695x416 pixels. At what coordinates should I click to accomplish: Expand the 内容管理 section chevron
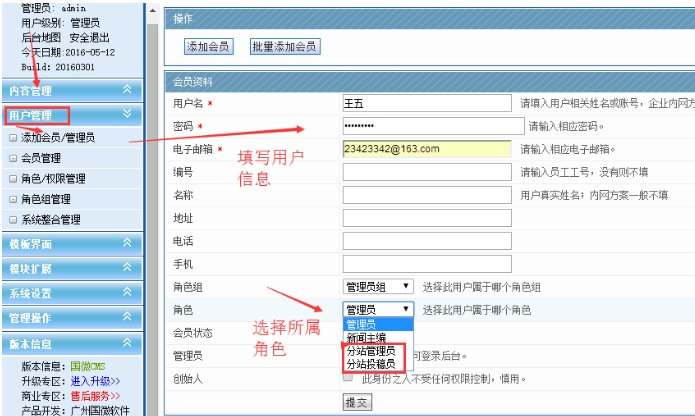127,90
